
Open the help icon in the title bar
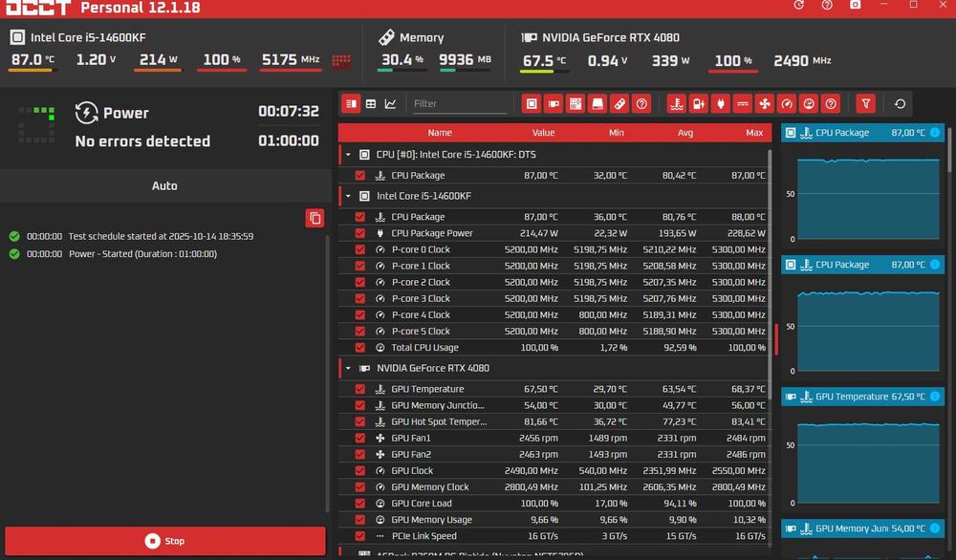click(x=827, y=5)
